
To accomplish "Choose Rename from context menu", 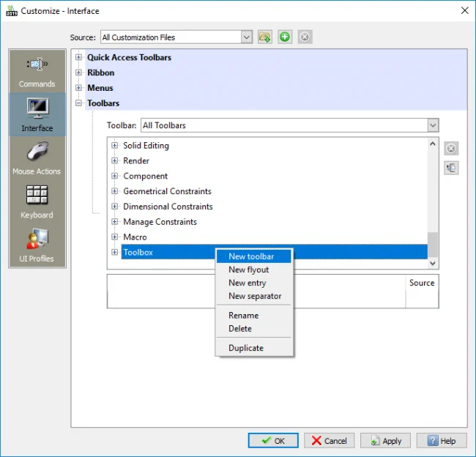I will pos(243,315).
